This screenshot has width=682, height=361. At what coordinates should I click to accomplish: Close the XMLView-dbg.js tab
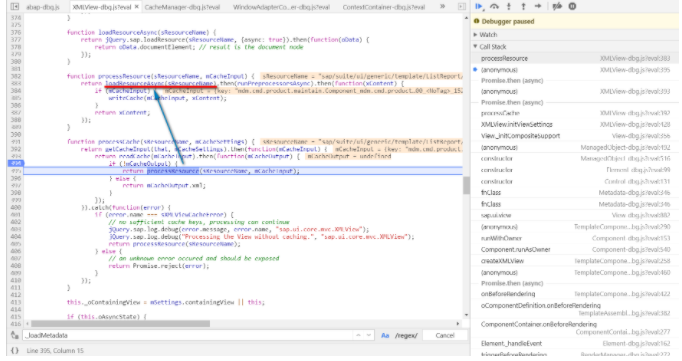pyautogui.click(x=137, y=7)
